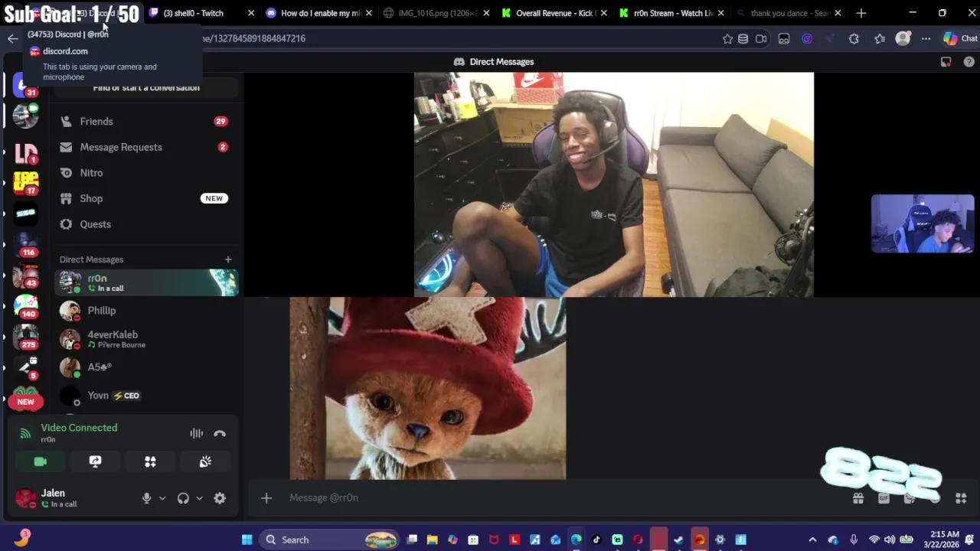Switch to the IMG_1016.png tab

[x=436, y=13]
